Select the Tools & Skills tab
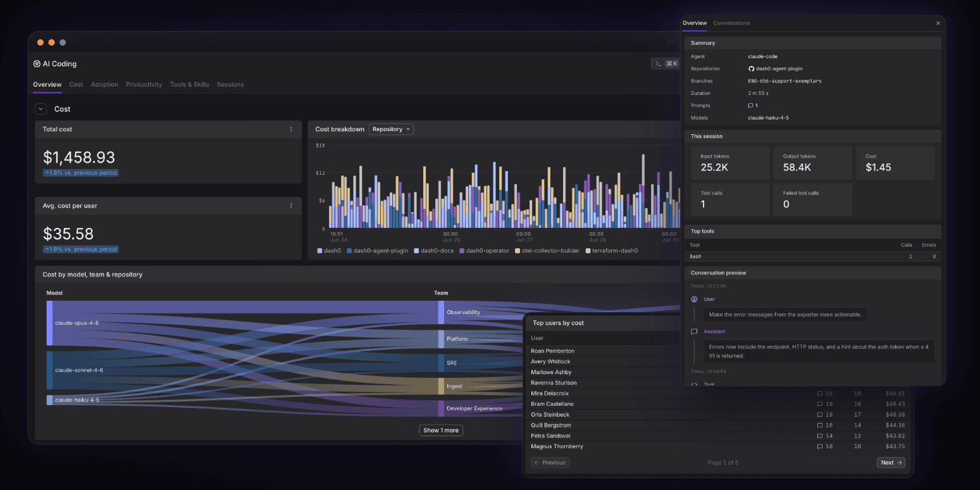The image size is (980, 490). (189, 84)
